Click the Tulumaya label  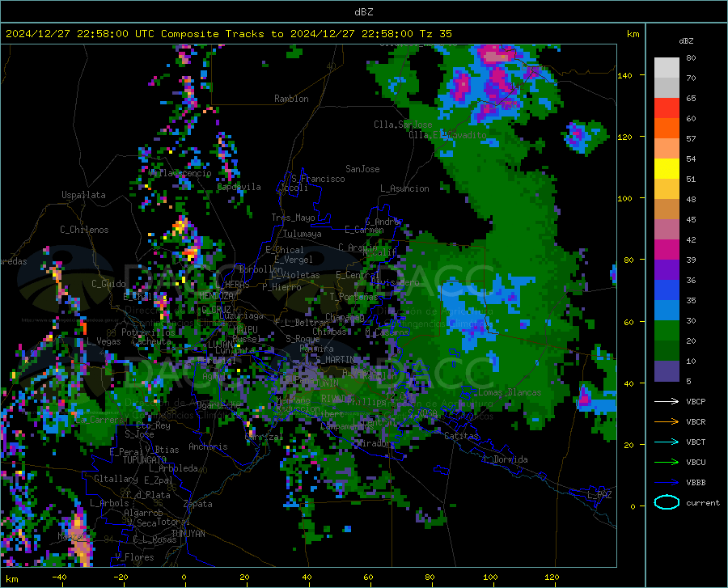(x=302, y=234)
